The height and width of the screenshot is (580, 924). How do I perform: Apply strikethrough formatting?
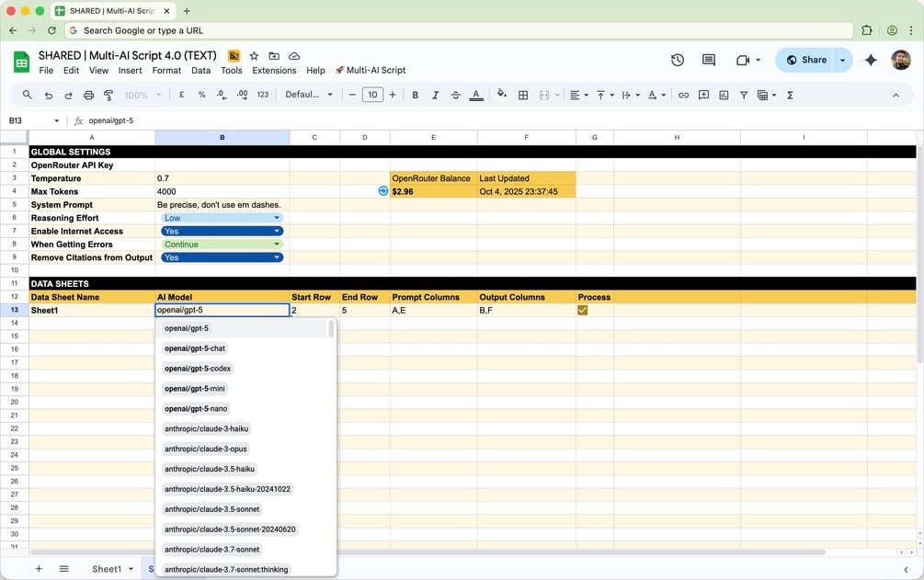point(455,95)
